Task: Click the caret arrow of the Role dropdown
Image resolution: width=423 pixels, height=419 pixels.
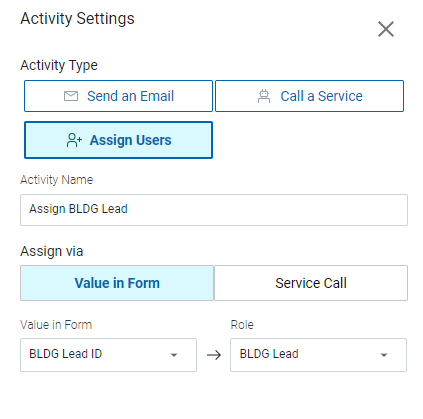Action: tap(384, 355)
